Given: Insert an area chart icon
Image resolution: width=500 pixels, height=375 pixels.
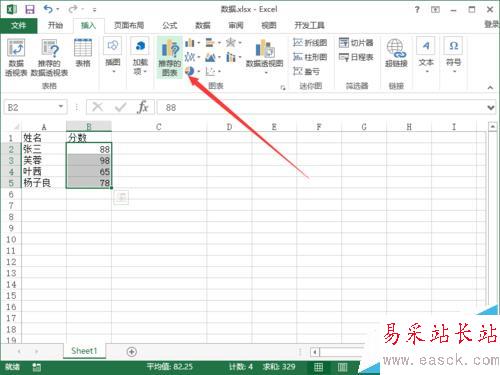Looking at the screenshot, I should pyautogui.click(x=210, y=57).
